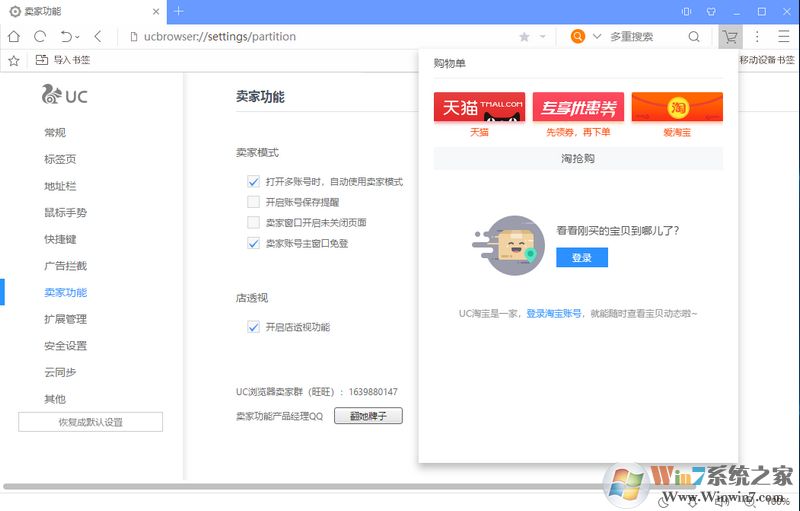Click the home icon in toolbar
This screenshot has height=511, width=800.
(x=14, y=37)
